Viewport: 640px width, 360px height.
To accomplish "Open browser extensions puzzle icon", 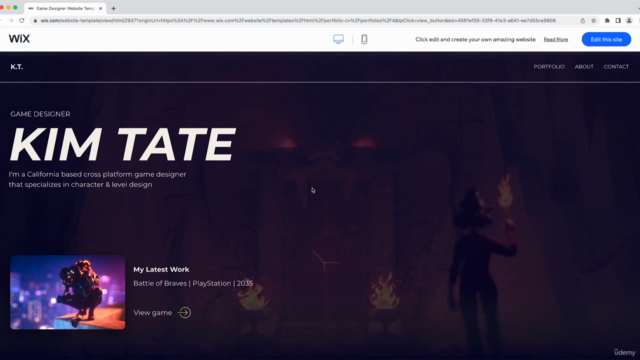I will point(607,20).
